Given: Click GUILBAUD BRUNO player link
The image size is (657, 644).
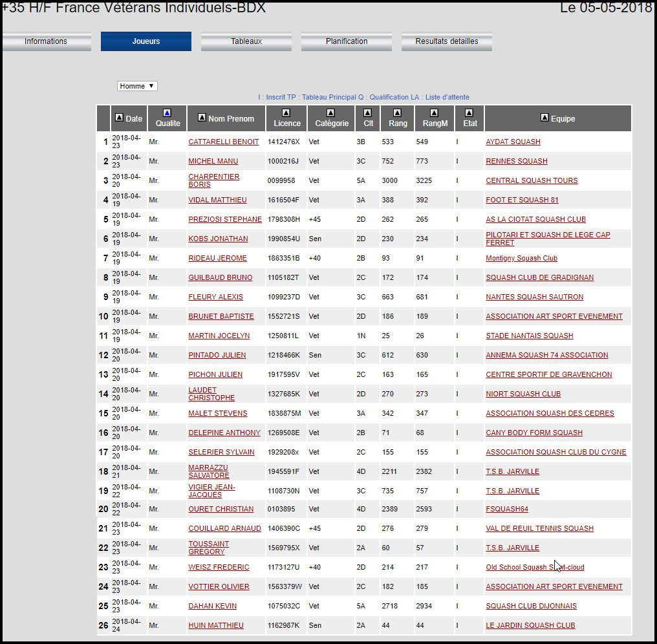Looking at the screenshot, I should (221, 277).
